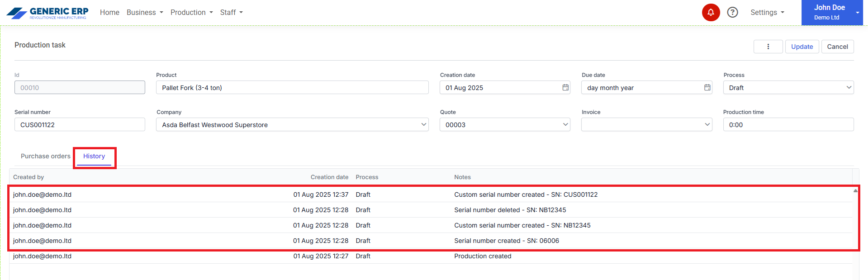Switch to the Purchase orders tab
This screenshot has width=868, height=280.
click(45, 156)
